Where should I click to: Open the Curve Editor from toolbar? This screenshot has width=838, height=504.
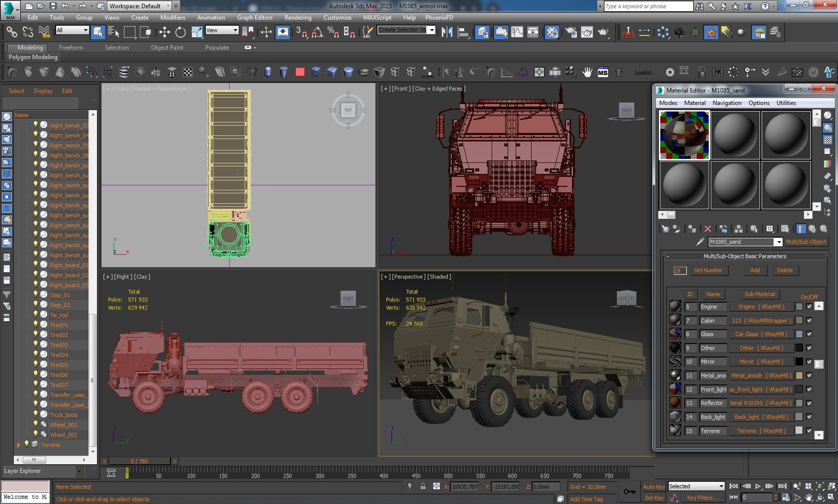pyautogui.click(x=517, y=32)
